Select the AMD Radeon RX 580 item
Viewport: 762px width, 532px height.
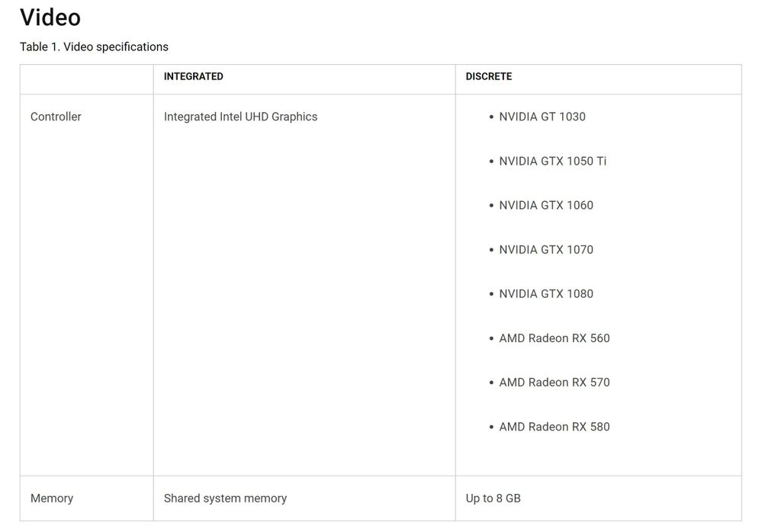click(x=554, y=427)
